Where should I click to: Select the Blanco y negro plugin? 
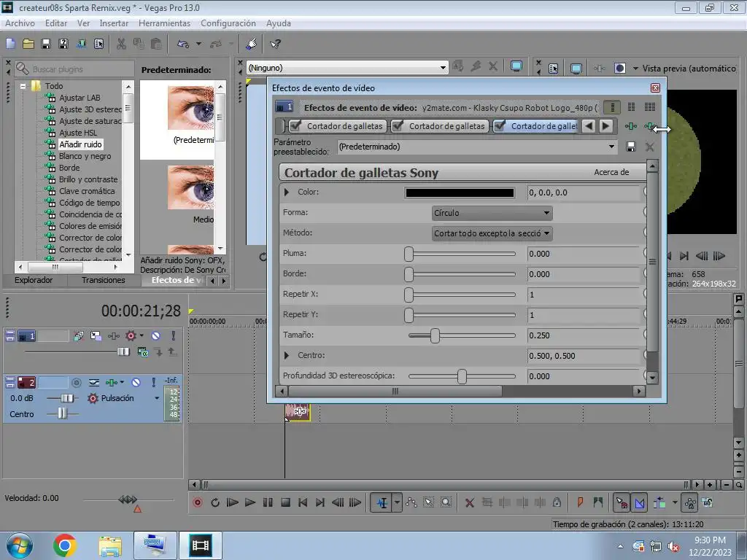85,156
